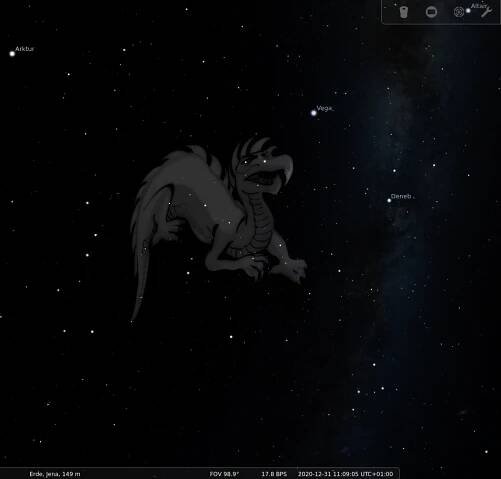Open Oculars configuration via the wrench icon
Screen dimensions: 501x479
(x=486, y=12)
